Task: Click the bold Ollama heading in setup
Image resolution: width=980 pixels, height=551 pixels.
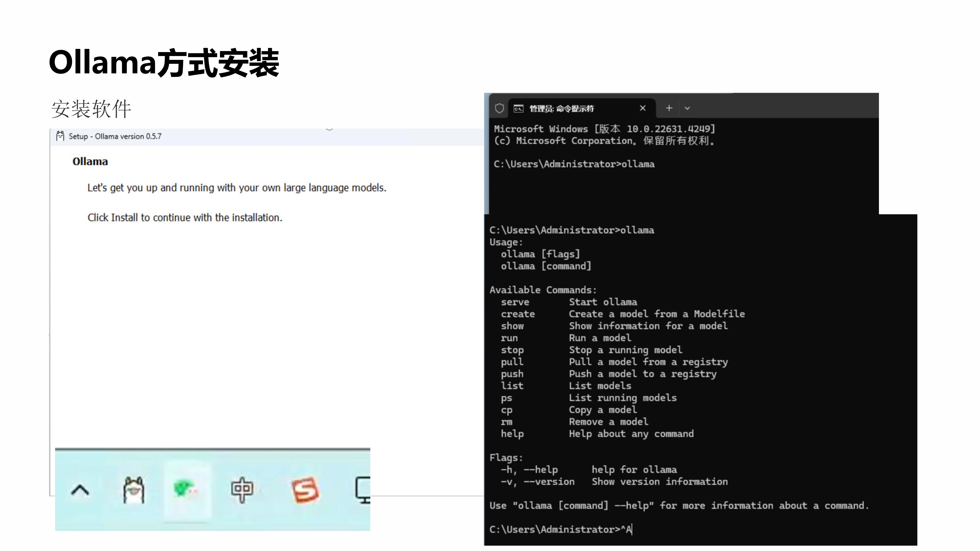Action: tap(90, 162)
